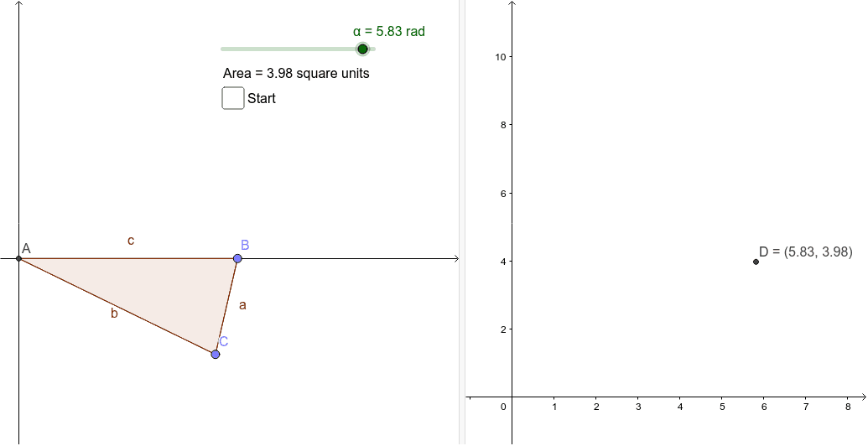The height and width of the screenshot is (446, 868).
Task: Click the green α slider handle
Action: pos(362,49)
